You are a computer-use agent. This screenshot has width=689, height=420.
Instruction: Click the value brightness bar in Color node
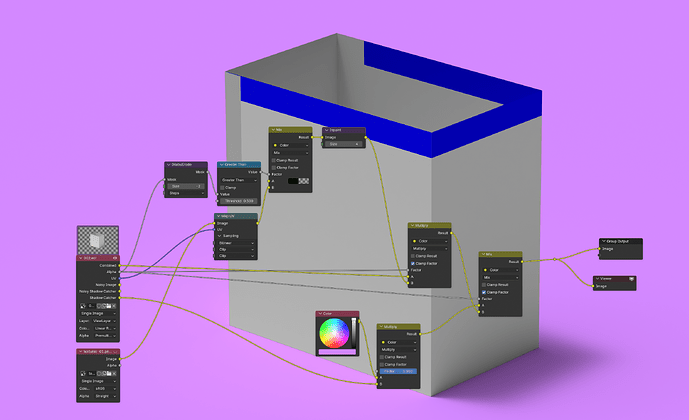tap(354, 333)
